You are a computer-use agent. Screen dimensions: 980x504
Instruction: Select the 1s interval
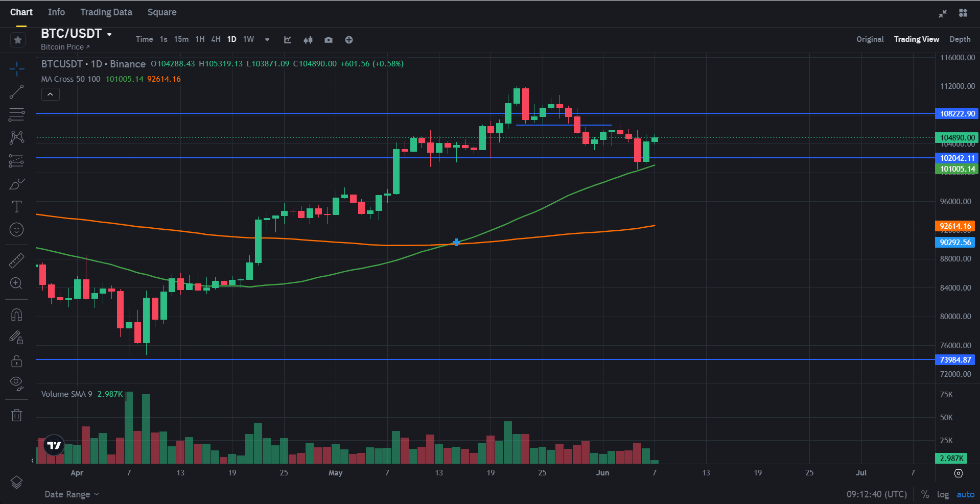point(164,39)
